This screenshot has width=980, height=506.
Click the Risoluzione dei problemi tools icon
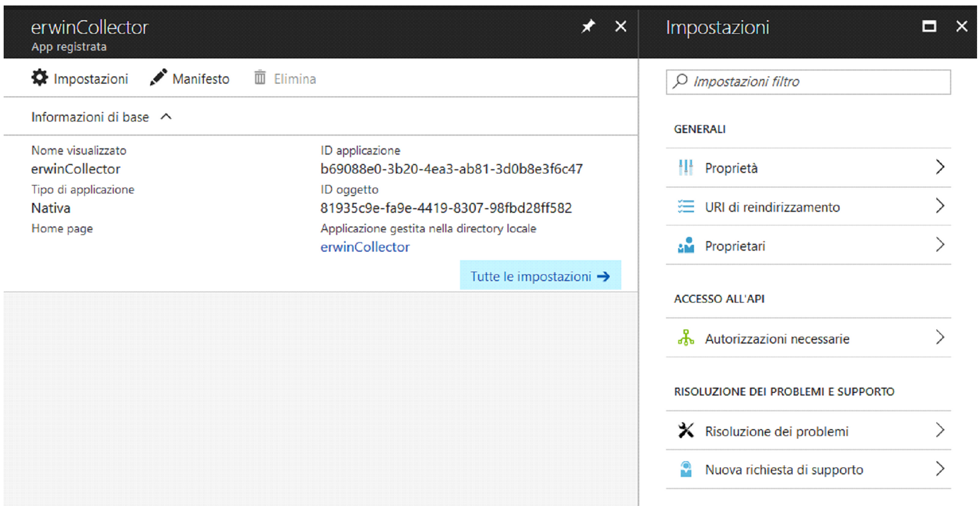(x=686, y=431)
